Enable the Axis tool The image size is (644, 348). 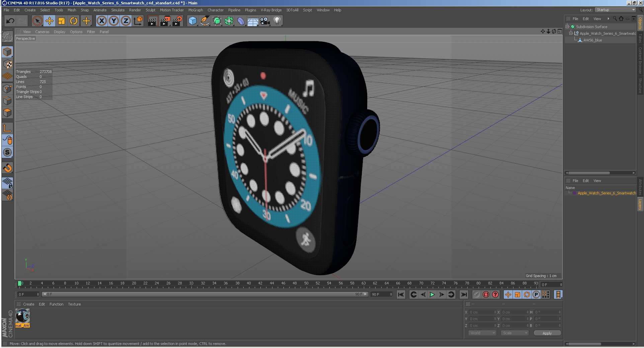(7, 128)
